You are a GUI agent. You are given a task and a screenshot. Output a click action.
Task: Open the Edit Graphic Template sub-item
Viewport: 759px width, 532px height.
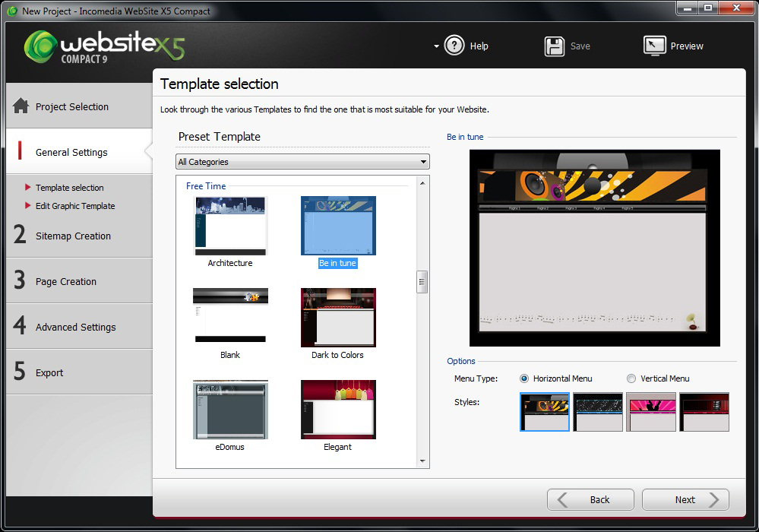click(x=75, y=206)
